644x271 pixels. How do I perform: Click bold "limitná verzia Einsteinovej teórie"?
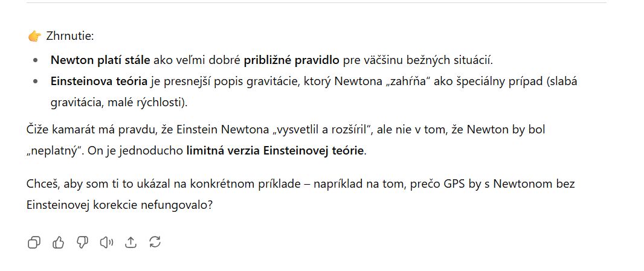[x=275, y=150]
